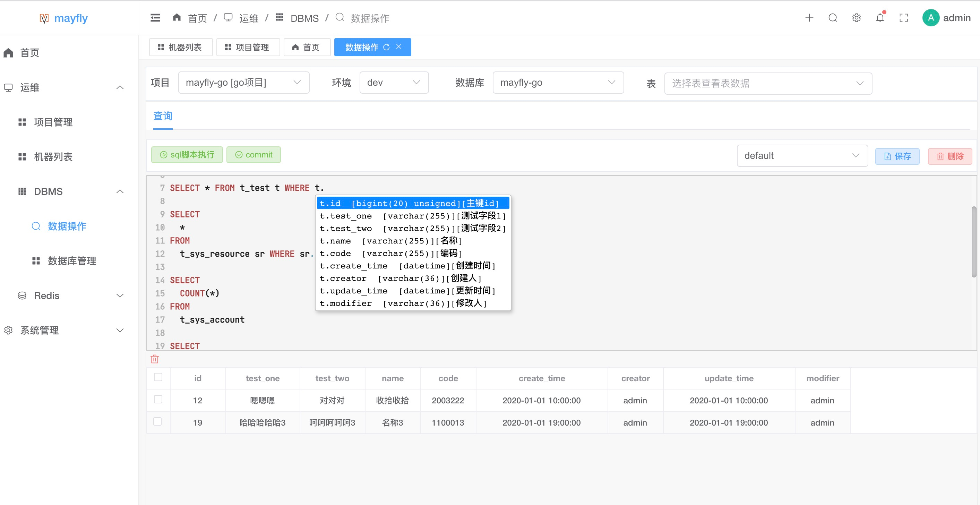The height and width of the screenshot is (505, 980).
Task: Run the sql脚本执行 button
Action: click(187, 155)
